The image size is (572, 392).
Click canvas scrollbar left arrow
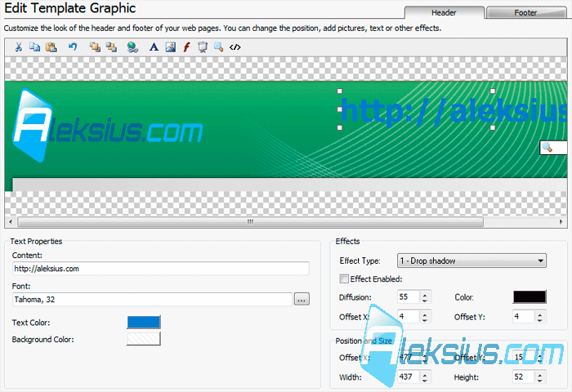[x=11, y=221]
